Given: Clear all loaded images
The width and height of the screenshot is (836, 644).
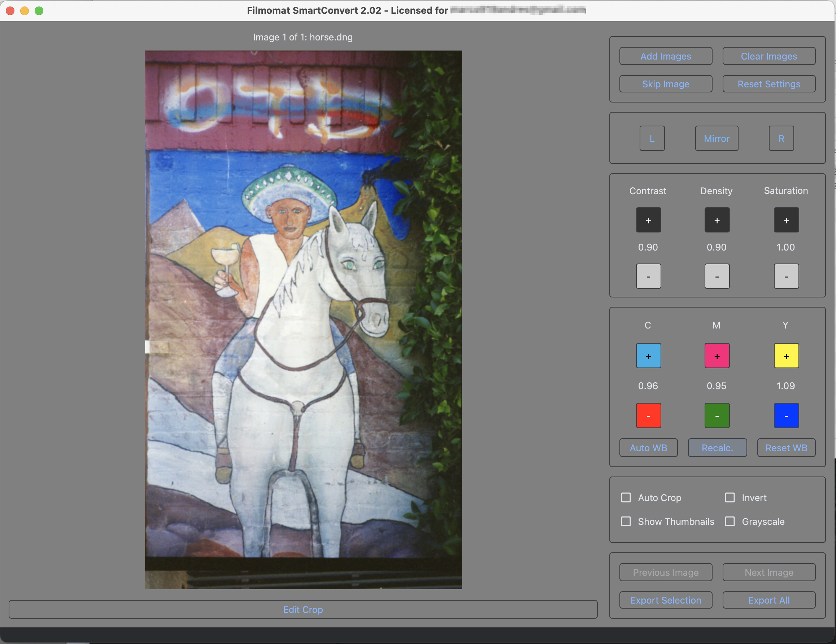Looking at the screenshot, I should pyautogui.click(x=768, y=56).
